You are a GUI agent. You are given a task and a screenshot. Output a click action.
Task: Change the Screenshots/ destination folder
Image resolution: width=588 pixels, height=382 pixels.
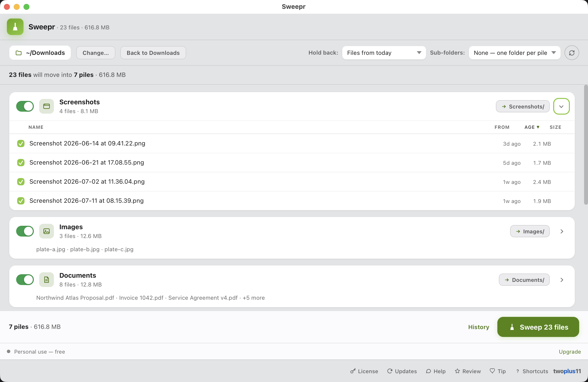(x=523, y=107)
